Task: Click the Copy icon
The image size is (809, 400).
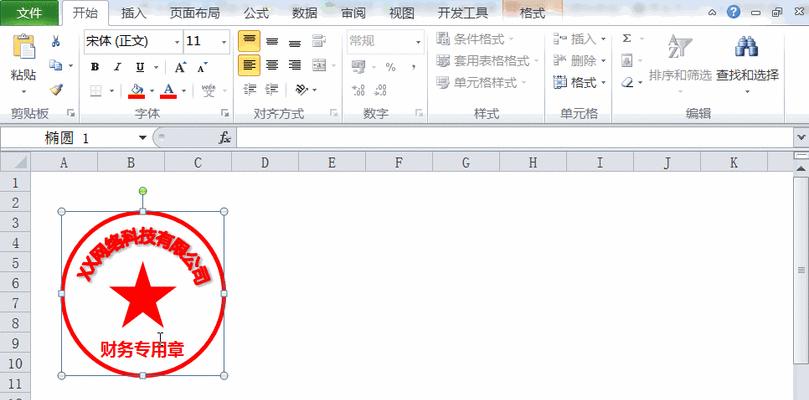Action: coord(55,66)
